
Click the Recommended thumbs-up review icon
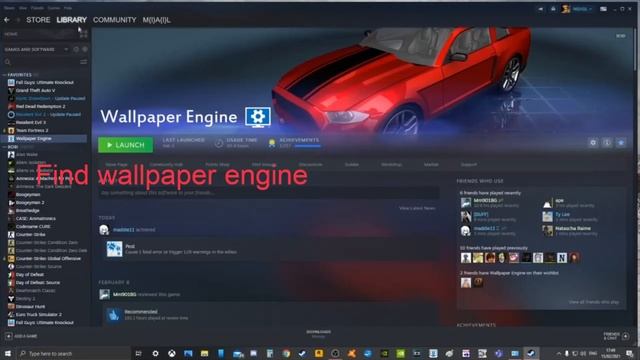(x=113, y=315)
